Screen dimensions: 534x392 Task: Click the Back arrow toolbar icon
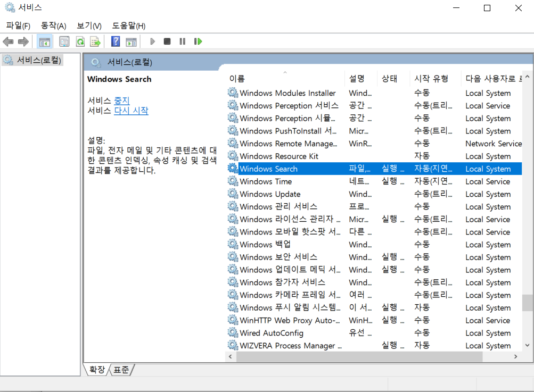pyautogui.click(x=8, y=41)
